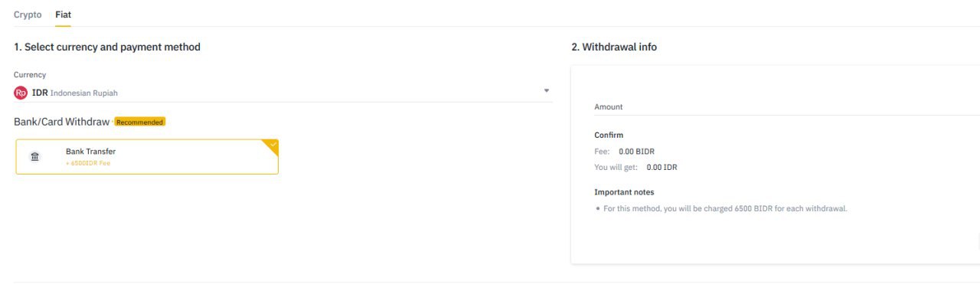
Task: Switch to the Fiat tab
Action: click(63, 15)
